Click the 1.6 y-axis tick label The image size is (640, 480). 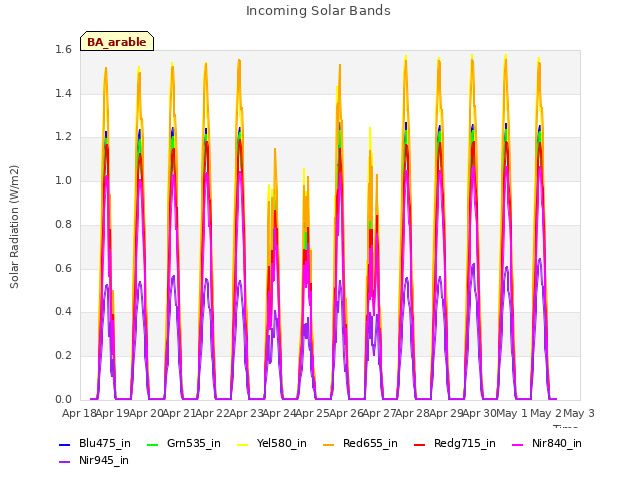(63, 50)
